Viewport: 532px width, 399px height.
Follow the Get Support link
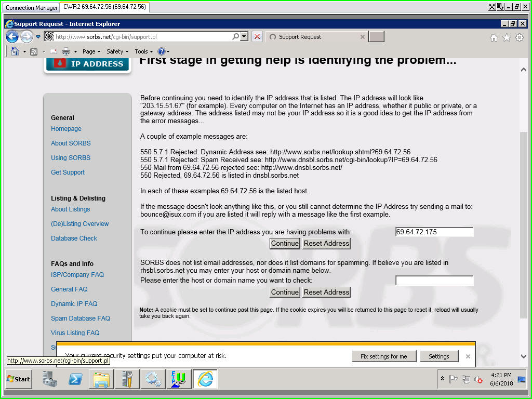[x=68, y=172]
